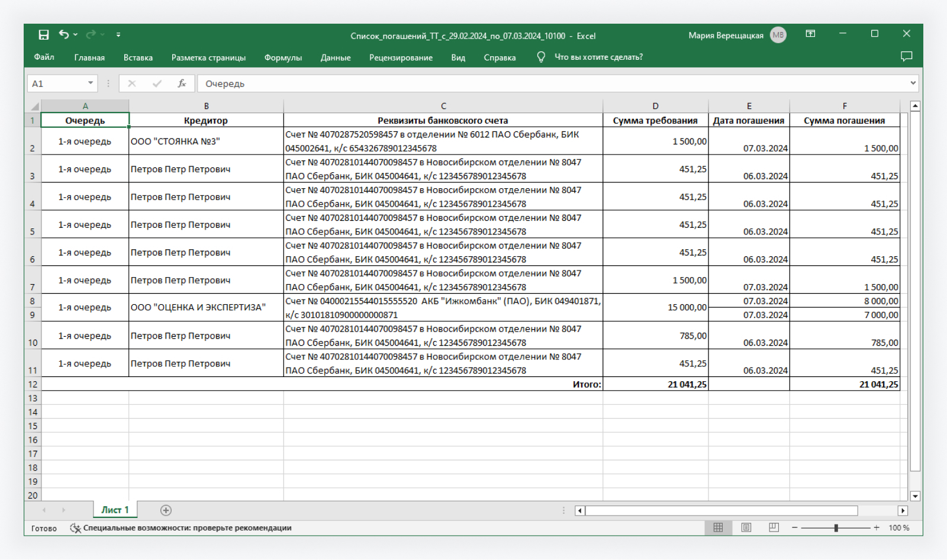The width and height of the screenshot is (947, 560).
Task: Select column A header
Action: point(85,106)
